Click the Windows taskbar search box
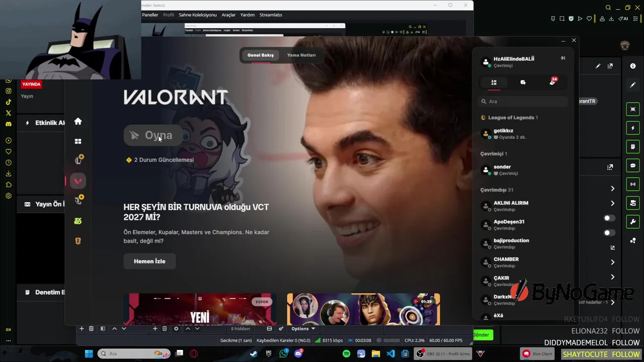 coord(134,354)
